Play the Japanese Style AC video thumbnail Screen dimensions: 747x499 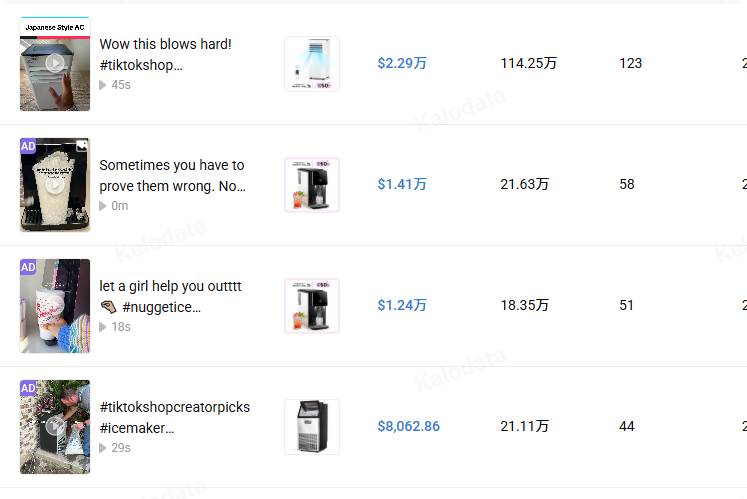55,64
